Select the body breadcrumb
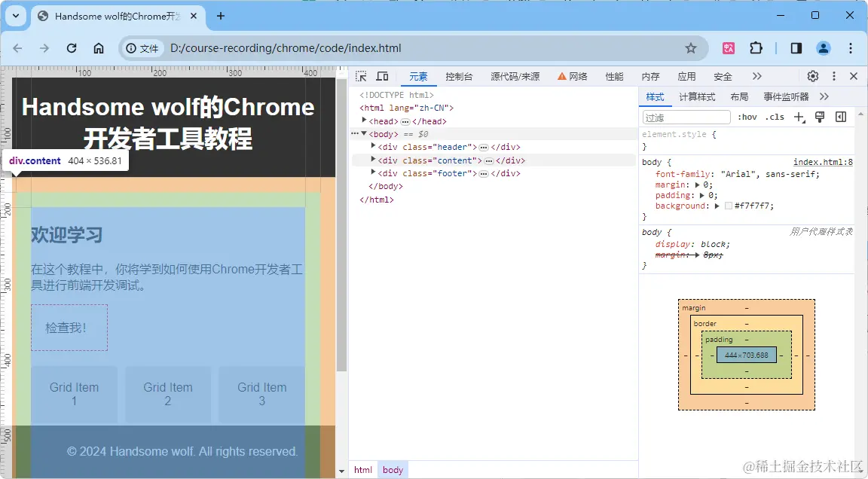 393,470
